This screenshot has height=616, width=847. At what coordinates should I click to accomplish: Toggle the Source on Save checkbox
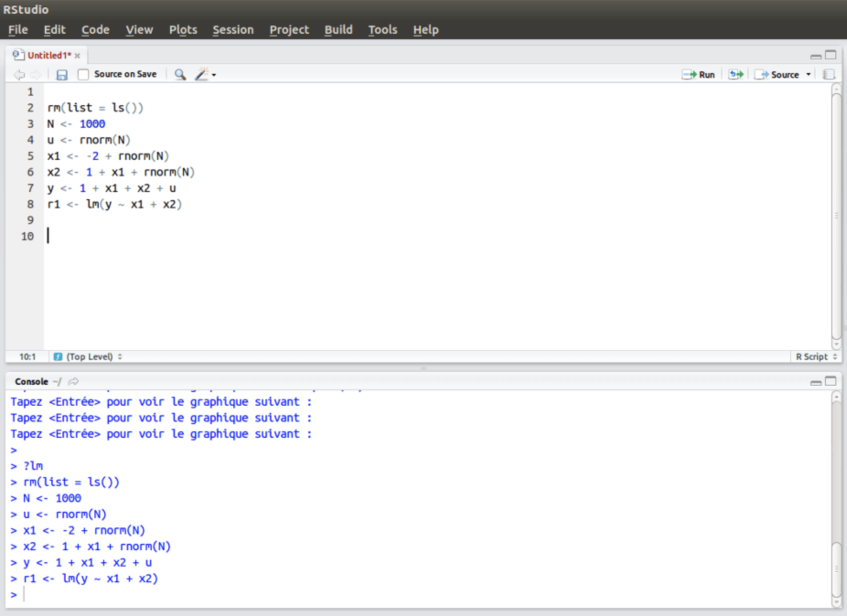point(83,74)
